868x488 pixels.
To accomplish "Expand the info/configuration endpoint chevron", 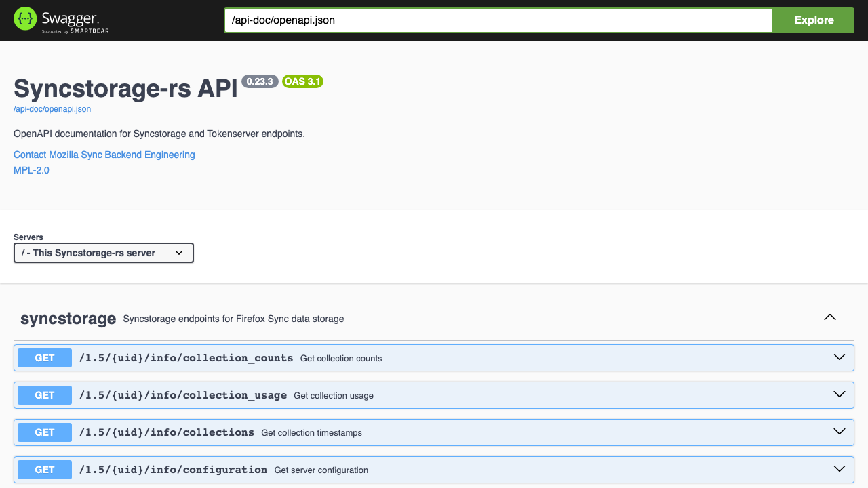I will pos(840,469).
